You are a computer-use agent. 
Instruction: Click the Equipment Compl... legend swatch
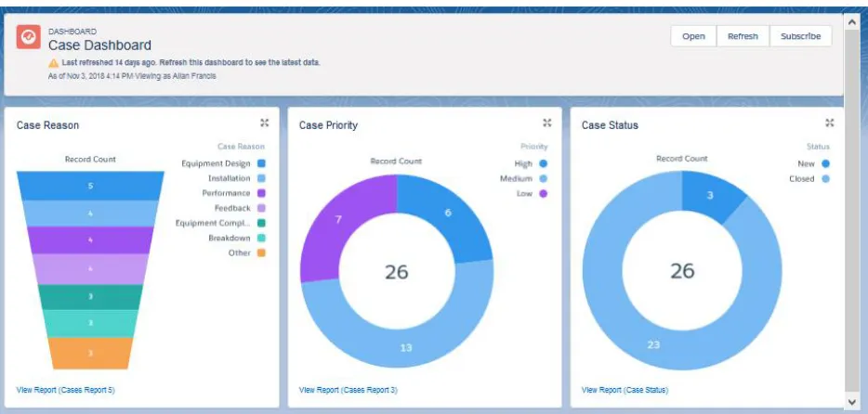[262, 224]
